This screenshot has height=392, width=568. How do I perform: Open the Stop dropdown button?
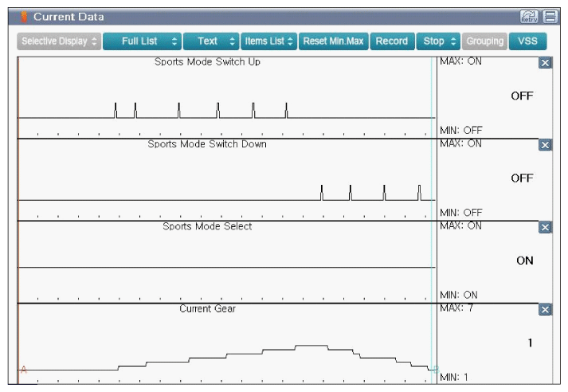[x=438, y=41]
